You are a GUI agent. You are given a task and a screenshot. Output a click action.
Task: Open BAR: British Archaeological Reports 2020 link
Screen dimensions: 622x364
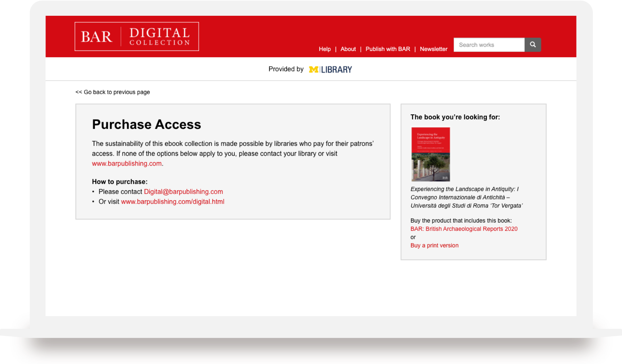point(464,229)
